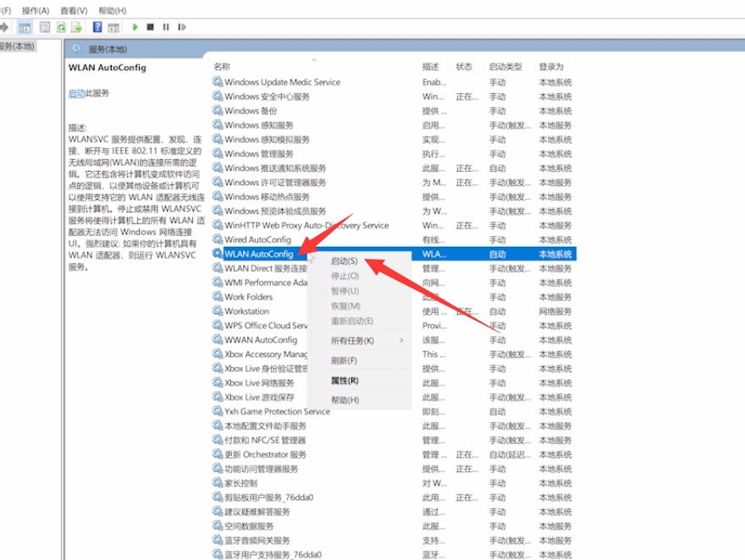Select the WPS Office Cloud Service row

[394, 326]
